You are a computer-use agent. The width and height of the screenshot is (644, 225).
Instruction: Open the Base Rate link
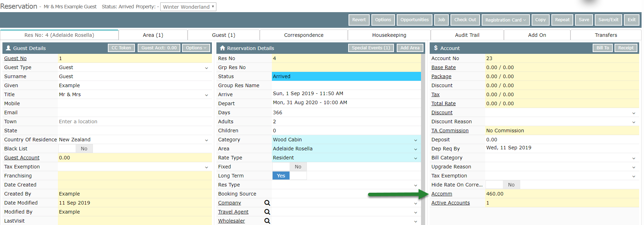[444, 67]
